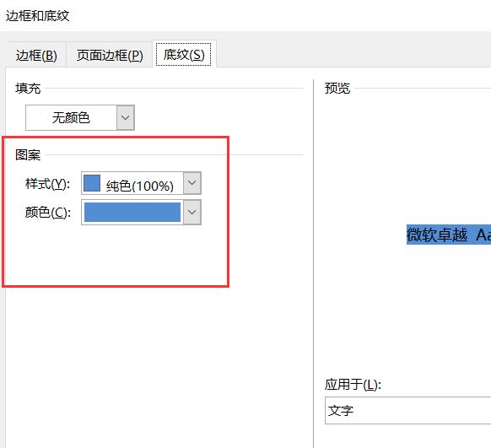Click the 边框和底纹 dialog title

pyautogui.click(x=38, y=16)
